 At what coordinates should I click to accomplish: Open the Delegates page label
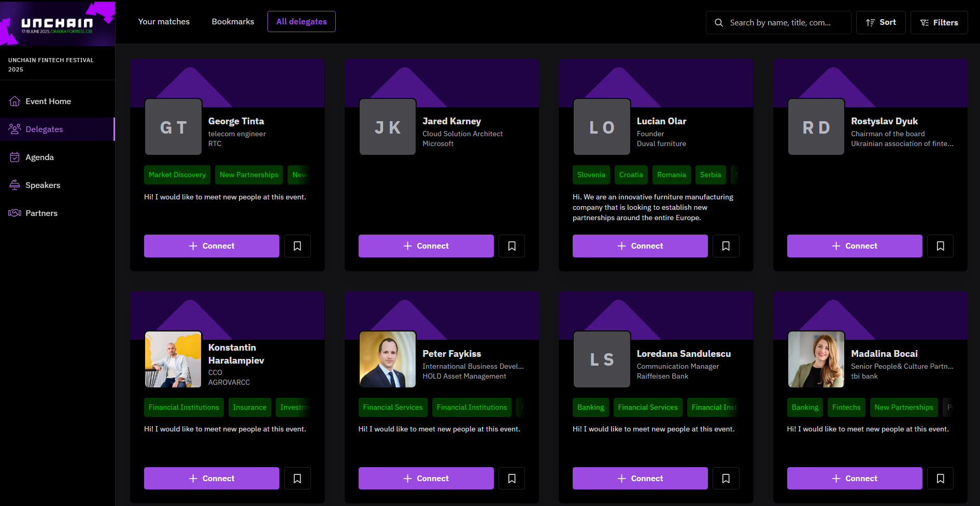44,129
